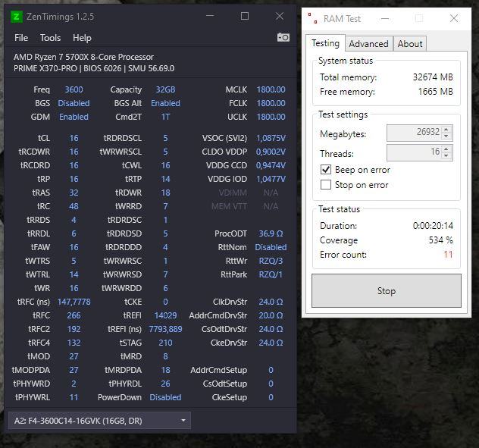Click the Total memory value 32674 MB
Viewport: 479px width, 448px height.
(x=433, y=77)
